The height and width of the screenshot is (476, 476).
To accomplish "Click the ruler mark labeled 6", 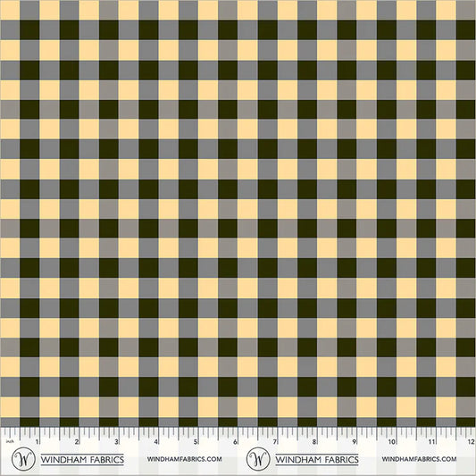I will [x=235, y=441].
